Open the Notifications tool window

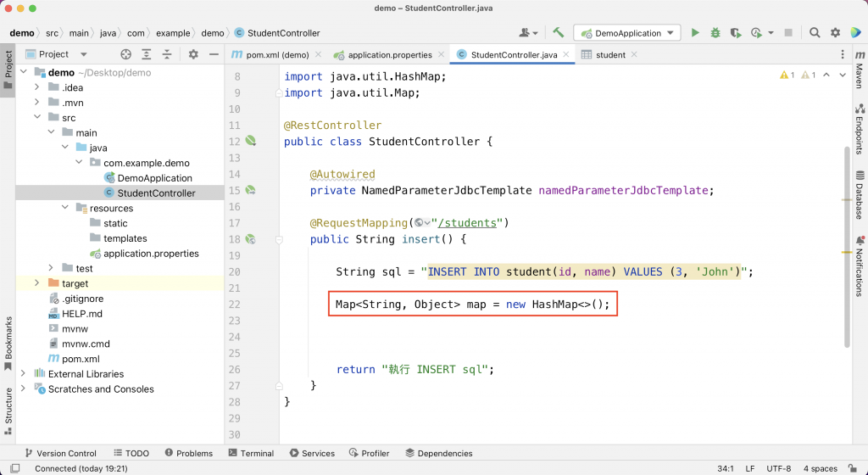[x=860, y=265]
